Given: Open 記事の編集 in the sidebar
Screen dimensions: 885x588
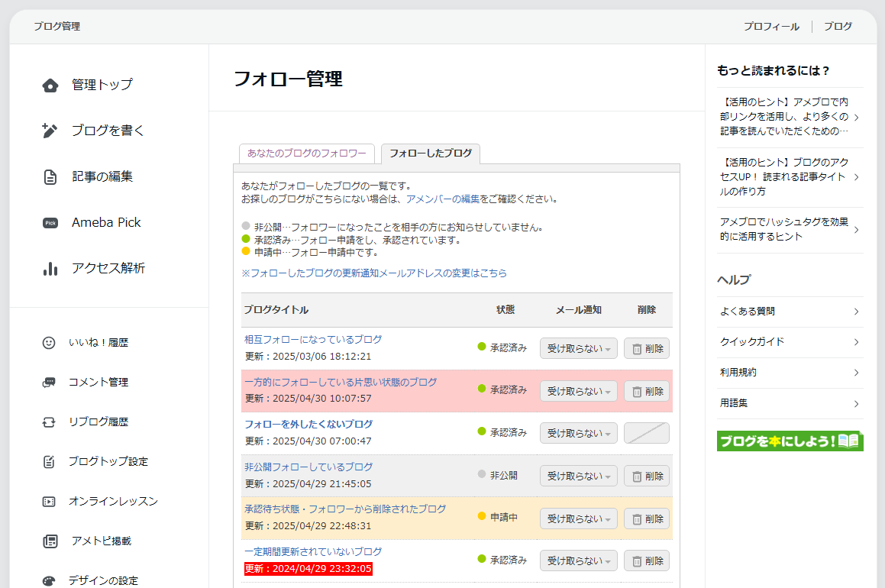Looking at the screenshot, I should (x=102, y=176).
